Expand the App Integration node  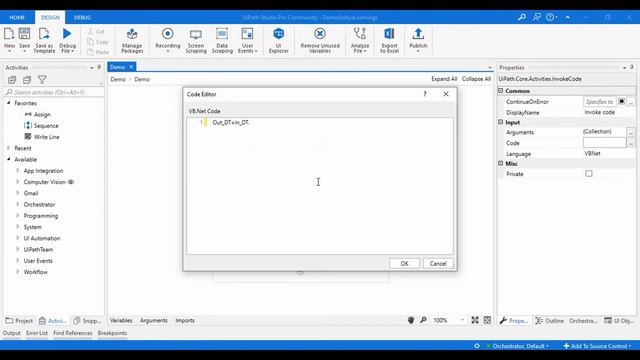(x=18, y=171)
